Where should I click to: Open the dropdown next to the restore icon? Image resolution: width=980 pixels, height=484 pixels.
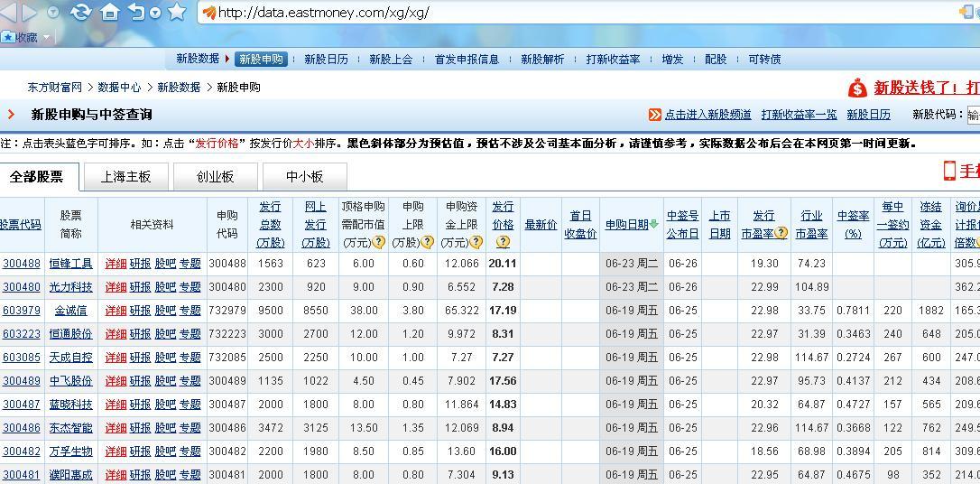click(155, 13)
